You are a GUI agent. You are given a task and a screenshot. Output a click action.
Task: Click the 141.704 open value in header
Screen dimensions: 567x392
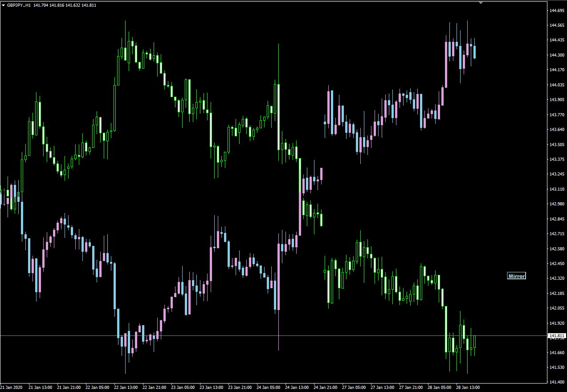[41, 5]
